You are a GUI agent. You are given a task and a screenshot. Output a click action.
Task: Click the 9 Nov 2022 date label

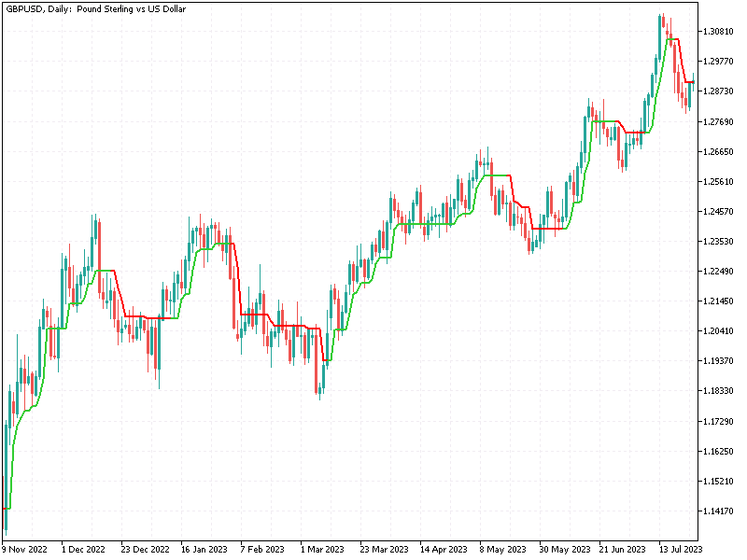(x=24, y=550)
